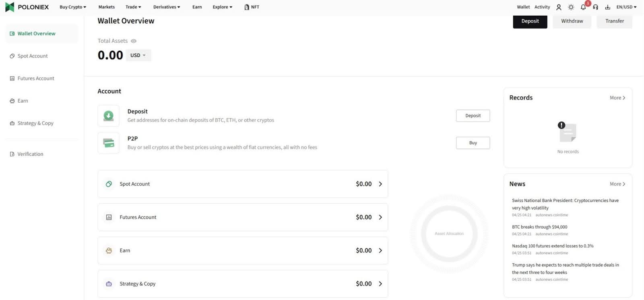This screenshot has height=300, width=644.
Task: Click the sidebar Spot Account icon
Action: tap(12, 56)
